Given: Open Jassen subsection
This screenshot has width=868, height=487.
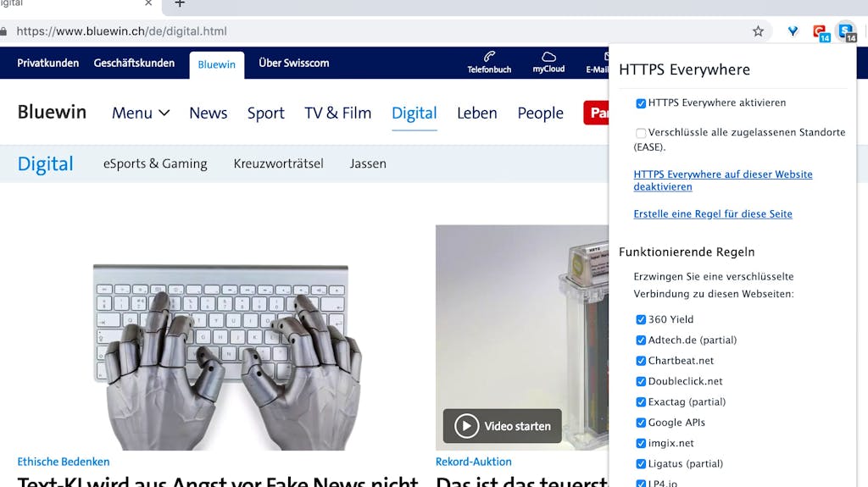Looking at the screenshot, I should (368, 163).
